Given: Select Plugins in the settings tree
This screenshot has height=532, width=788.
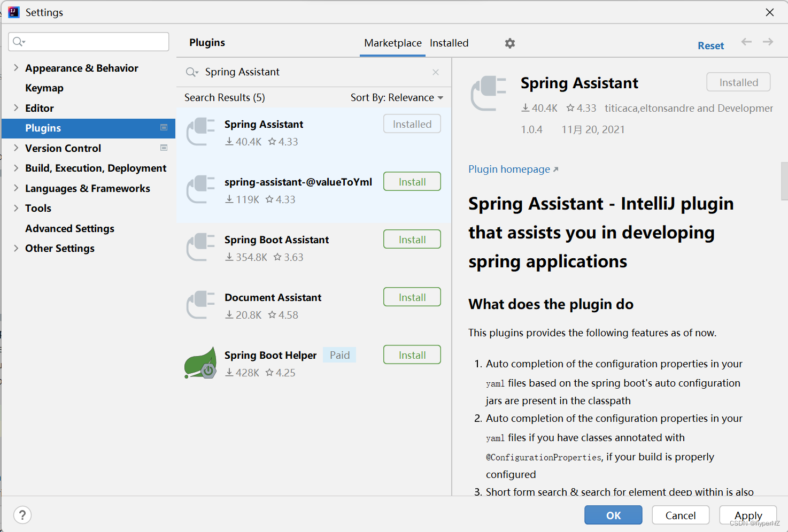Looking at the screenshot, I should point(88,128).
